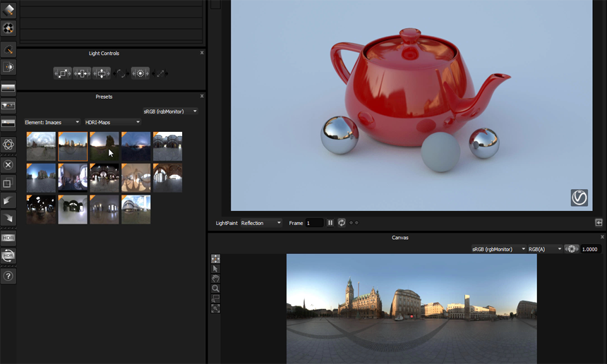
Task: Select the cloudy sky HDRI preset thumbnail
Action: [x=41, y=146]
